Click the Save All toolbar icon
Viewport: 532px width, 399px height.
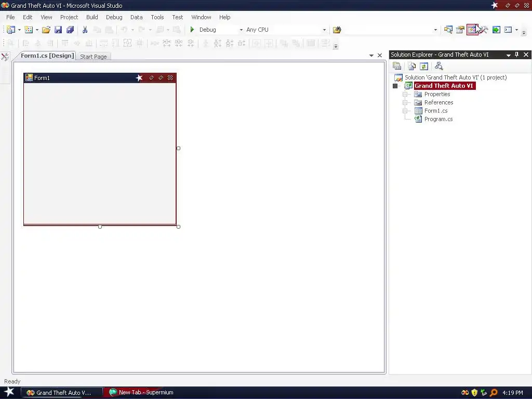70,30
